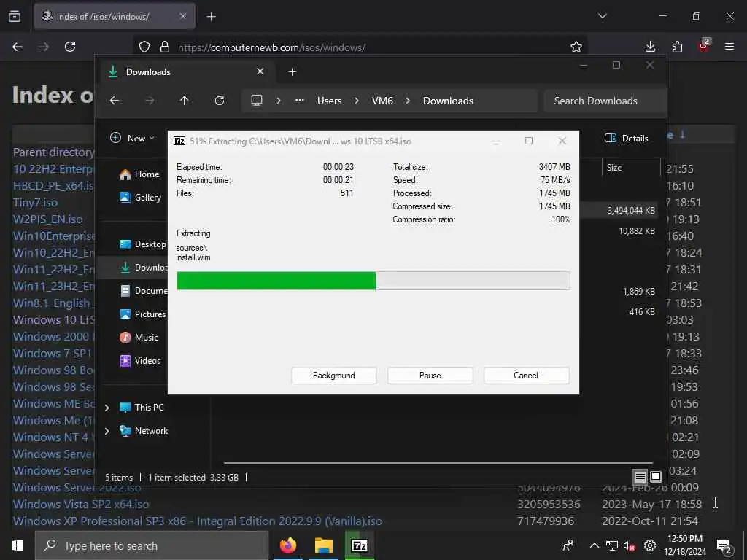Open Tiny7.iso link in browser

click(x=35, y=203)
